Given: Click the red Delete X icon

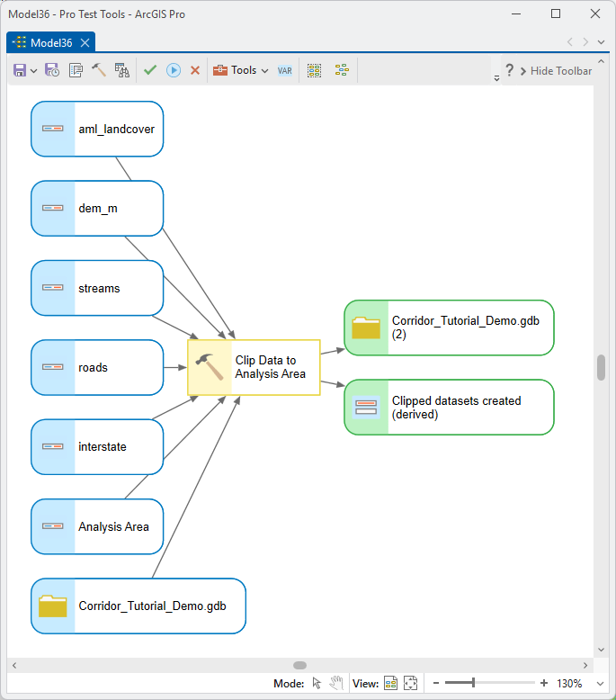Looking at the screenshot, I should point(195,70).
